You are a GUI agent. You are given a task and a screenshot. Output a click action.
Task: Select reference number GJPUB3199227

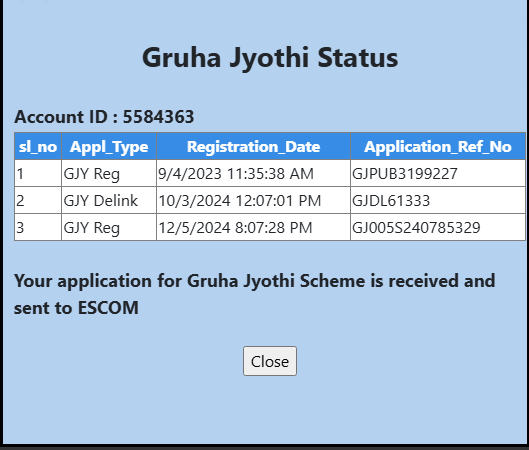click(x=438, y=173)
